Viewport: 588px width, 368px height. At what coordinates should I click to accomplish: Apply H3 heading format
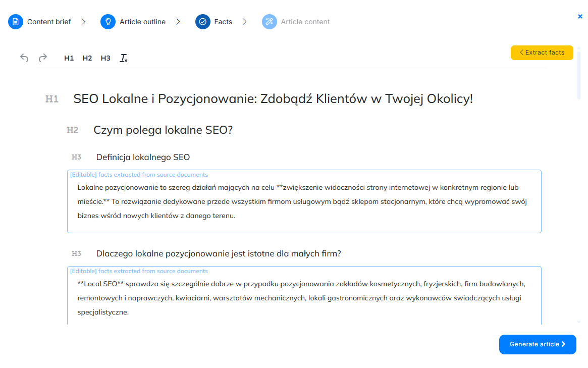pyautogui.click(x=105, y=58)
